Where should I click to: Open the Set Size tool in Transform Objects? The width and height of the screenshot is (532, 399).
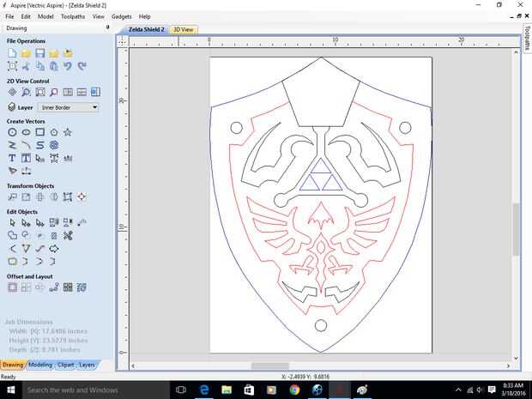26,196
